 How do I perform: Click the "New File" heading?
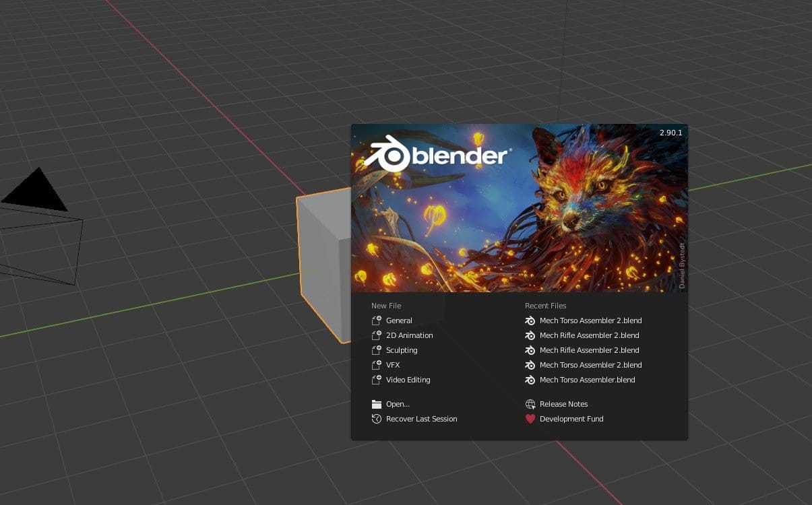[x=386, y=306]
